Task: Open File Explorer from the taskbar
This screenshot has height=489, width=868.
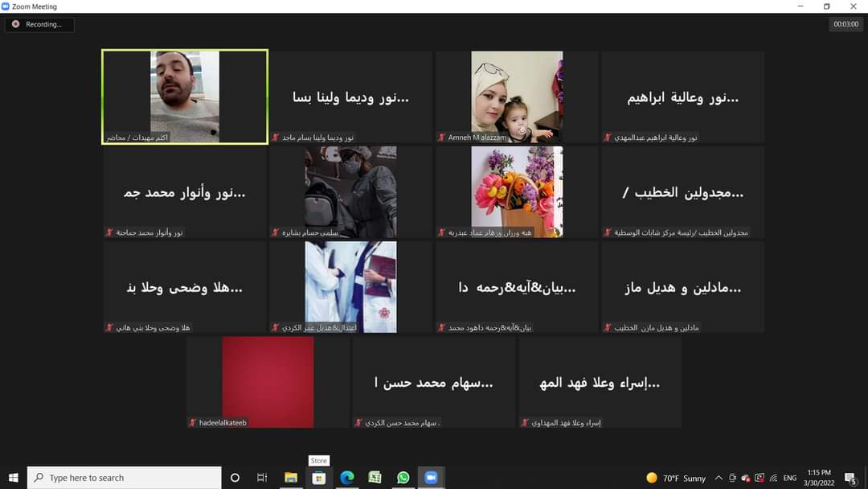Action: point(291,478)
